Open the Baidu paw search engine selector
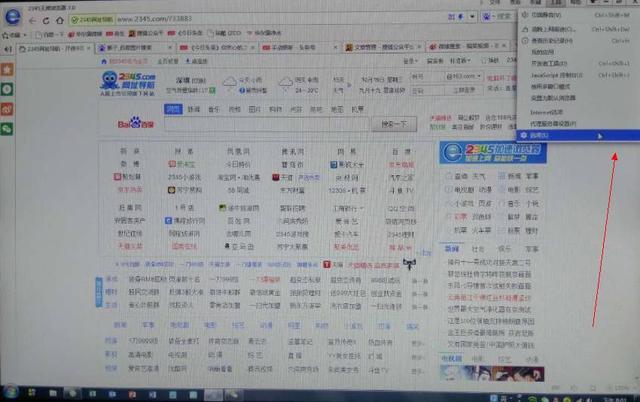The height and width of the screenshot is (402, 640). (488, 17)
